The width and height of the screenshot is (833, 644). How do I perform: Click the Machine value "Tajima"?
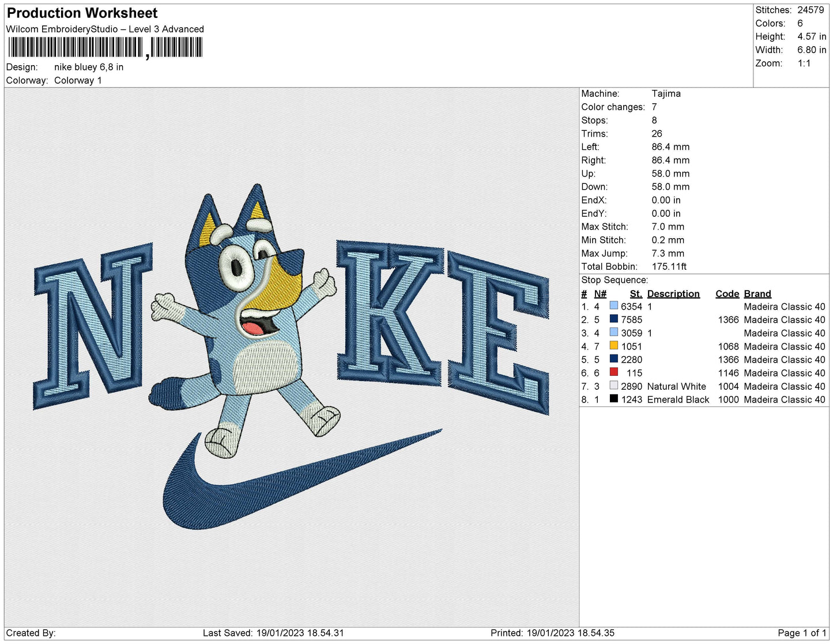pyautogui.click(x=666, y=93)
